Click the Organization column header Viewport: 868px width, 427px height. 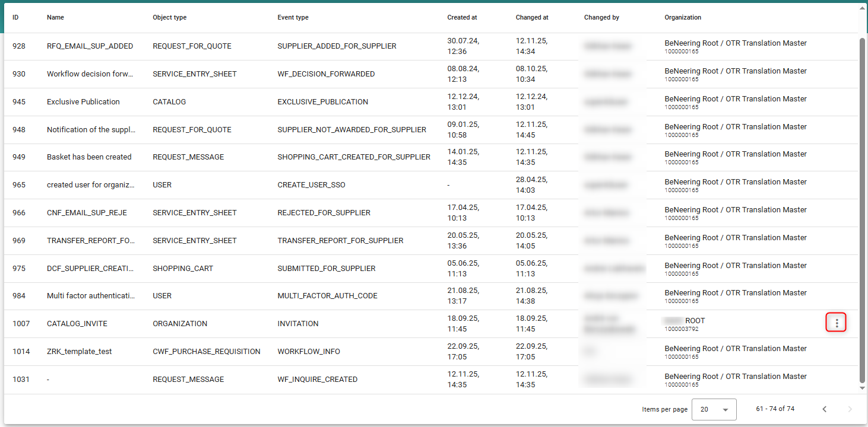click(x=682, y=18)
